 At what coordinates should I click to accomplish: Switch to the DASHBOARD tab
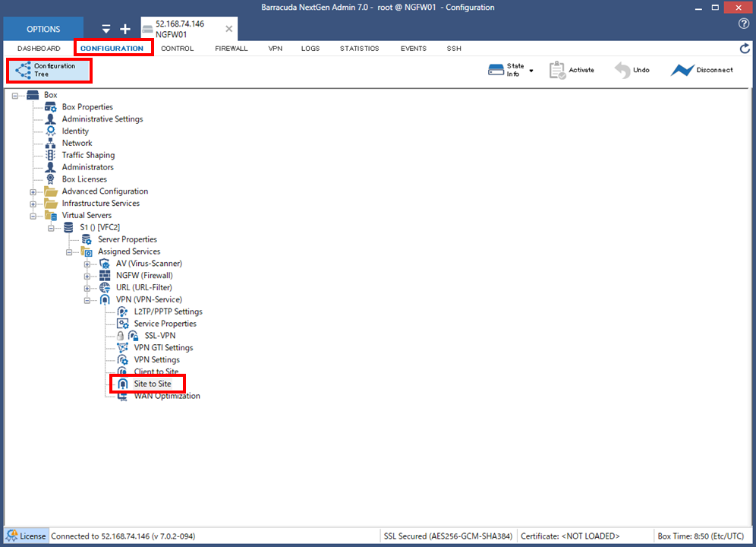click(x=39, y=49)
